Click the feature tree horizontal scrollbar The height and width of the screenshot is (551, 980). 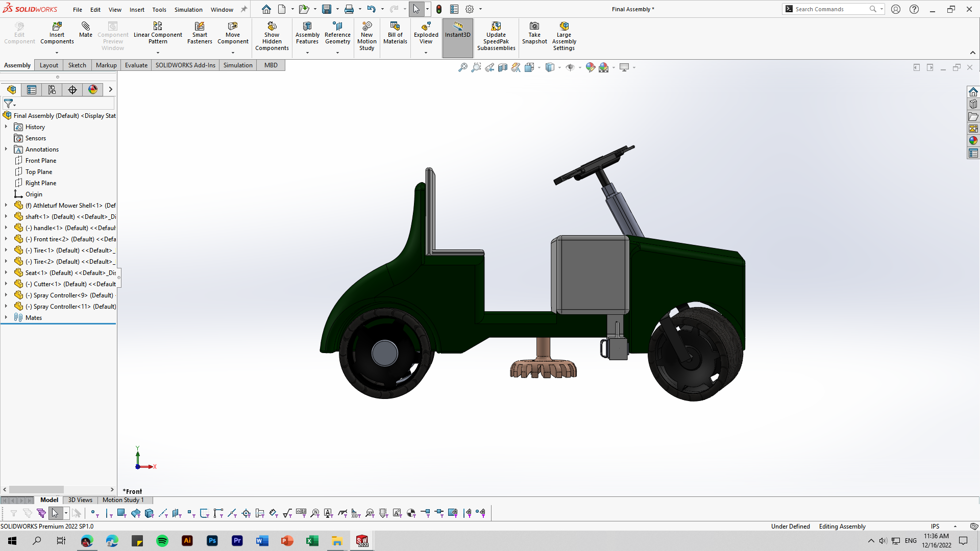click(36, 490)
